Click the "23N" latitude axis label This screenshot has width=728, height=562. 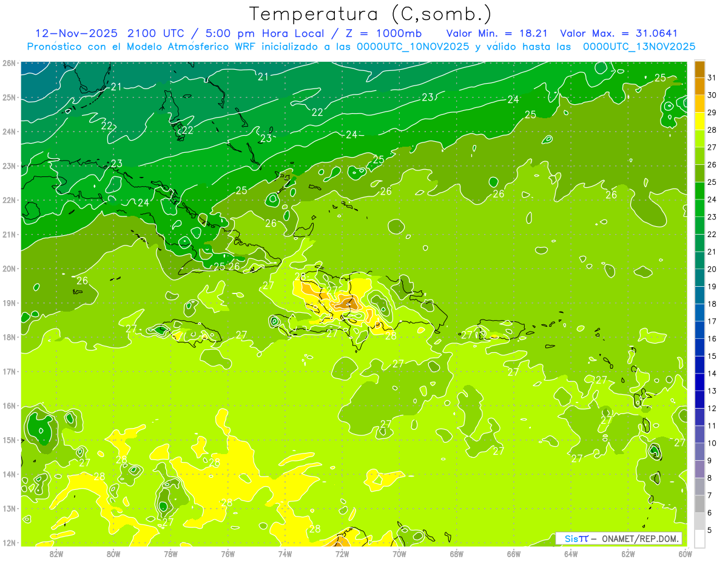pos(9,166)
